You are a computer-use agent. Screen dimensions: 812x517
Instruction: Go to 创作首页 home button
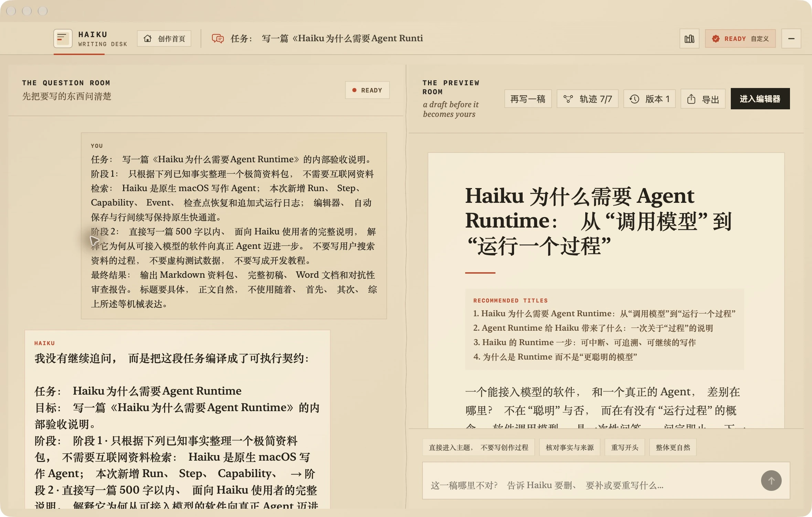pos(164,38)
